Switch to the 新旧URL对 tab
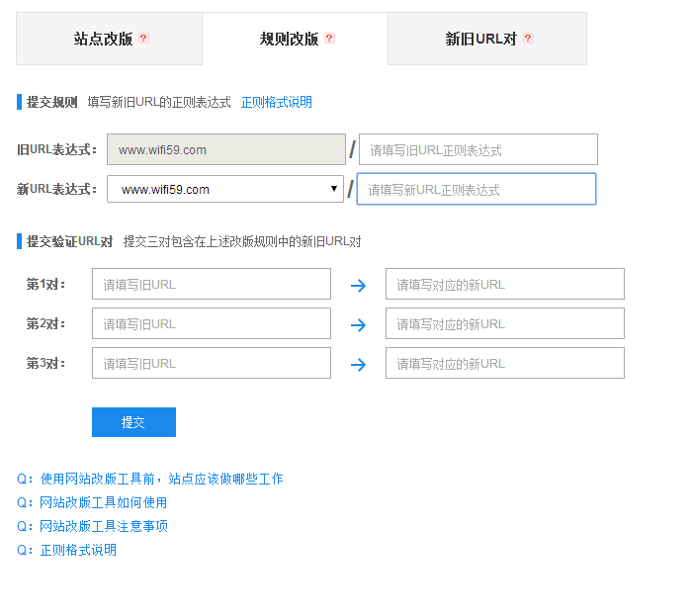 (x=481, y=39)
